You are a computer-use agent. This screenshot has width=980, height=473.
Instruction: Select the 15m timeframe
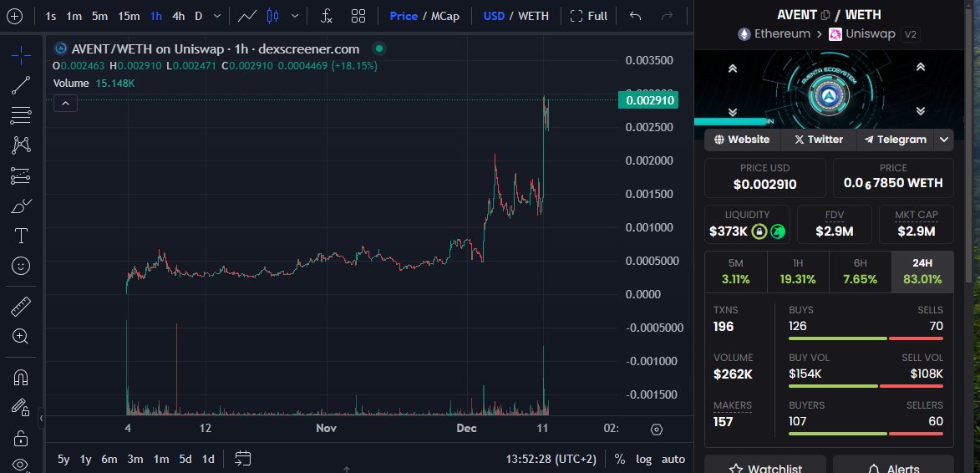[129, 16]
